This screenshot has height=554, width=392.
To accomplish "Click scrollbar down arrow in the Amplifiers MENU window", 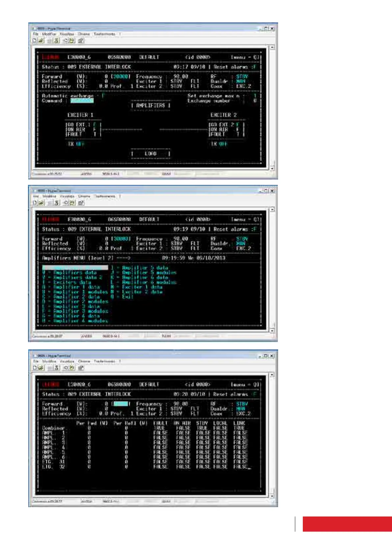I will (x=272, y=330).
